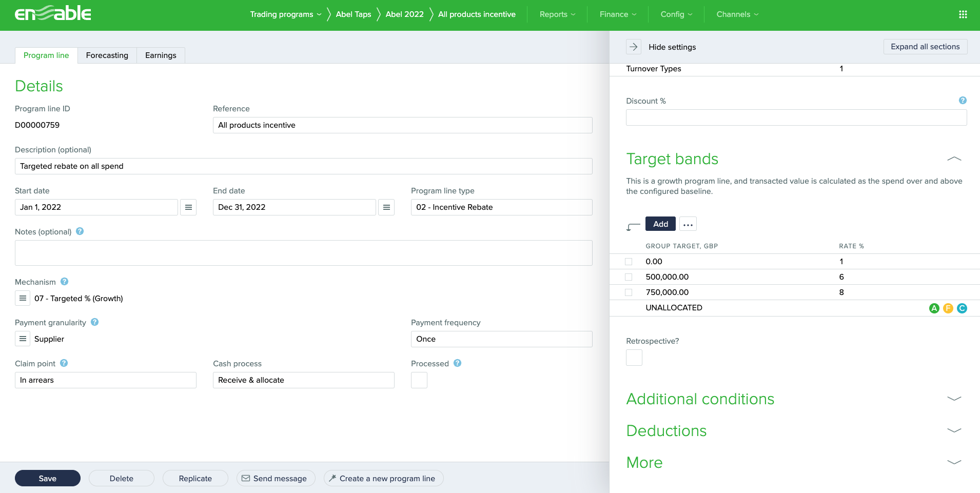The height and width of the screenshot is (493, 980).
Task: Open the Reports menu
Action: click(558, 14)
